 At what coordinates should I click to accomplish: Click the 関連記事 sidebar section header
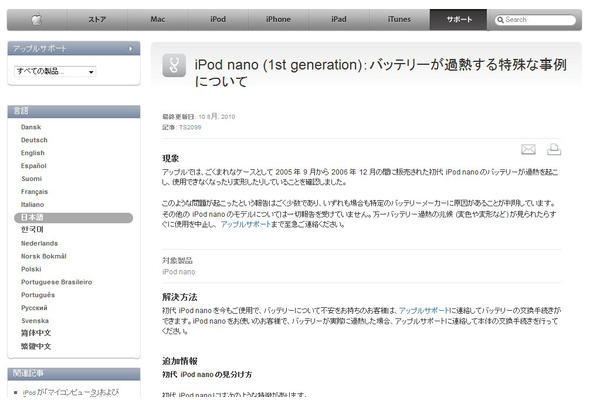point(74,374)
